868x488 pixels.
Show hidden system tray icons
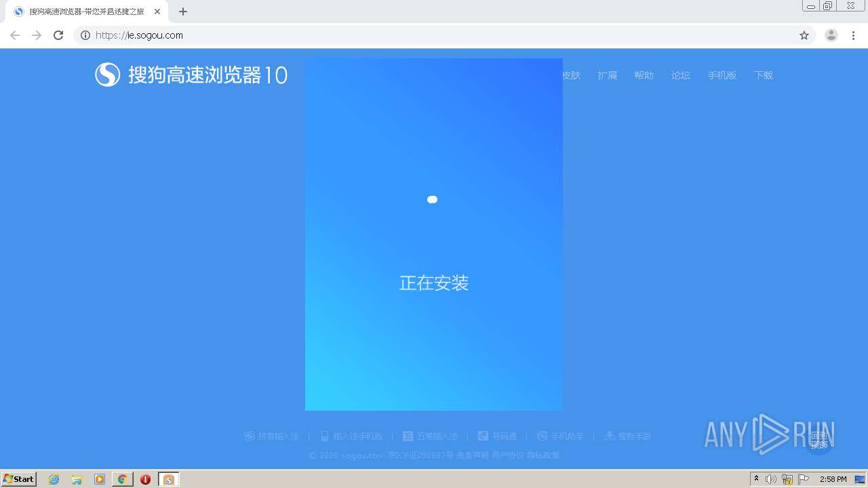click(x=756, y=479)
